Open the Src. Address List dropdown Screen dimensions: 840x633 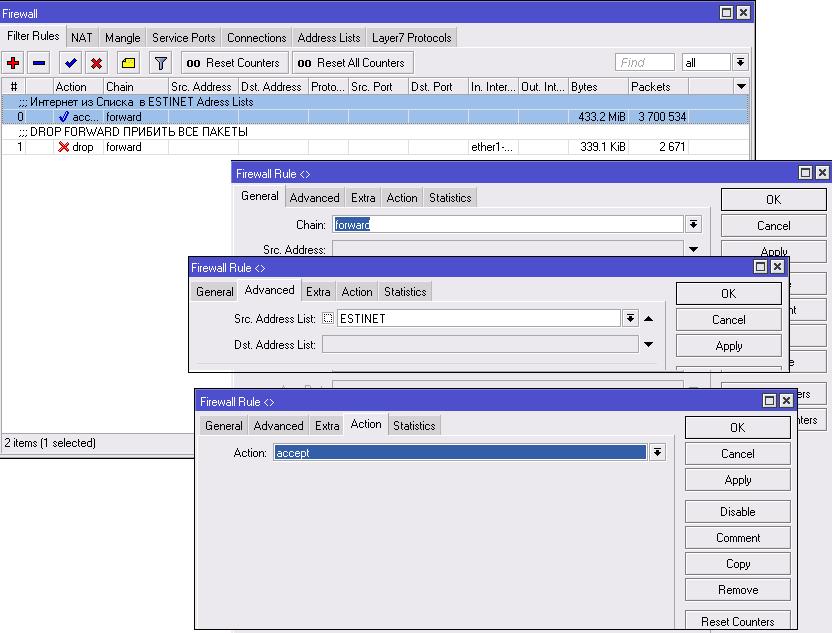pyautogui.click(x=631, y=319)
